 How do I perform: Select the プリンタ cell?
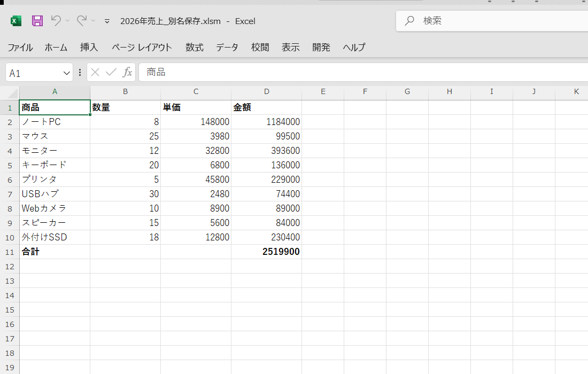click(x=55, y=180)
